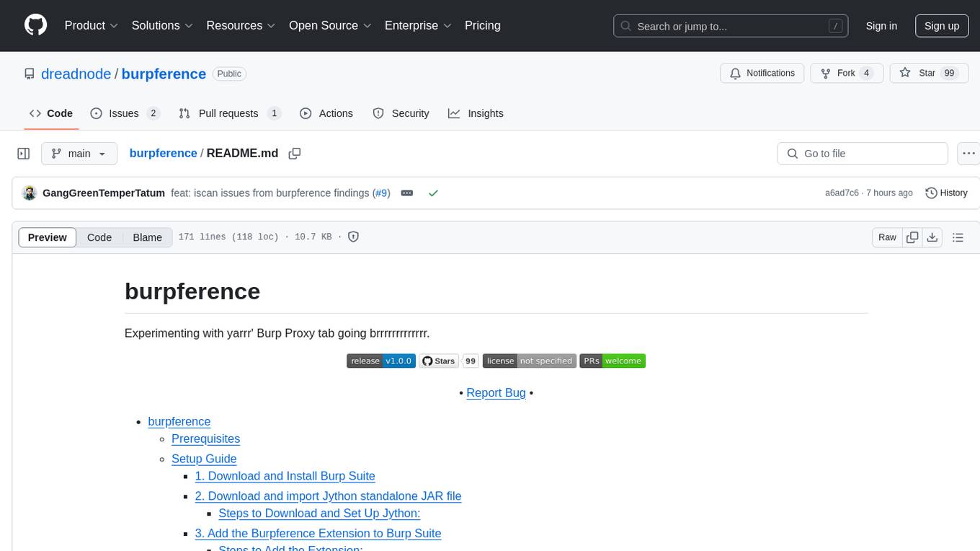
Task: Click the release v1.0.0 badge
Action: pyautogui.click(x=381, y=361)
